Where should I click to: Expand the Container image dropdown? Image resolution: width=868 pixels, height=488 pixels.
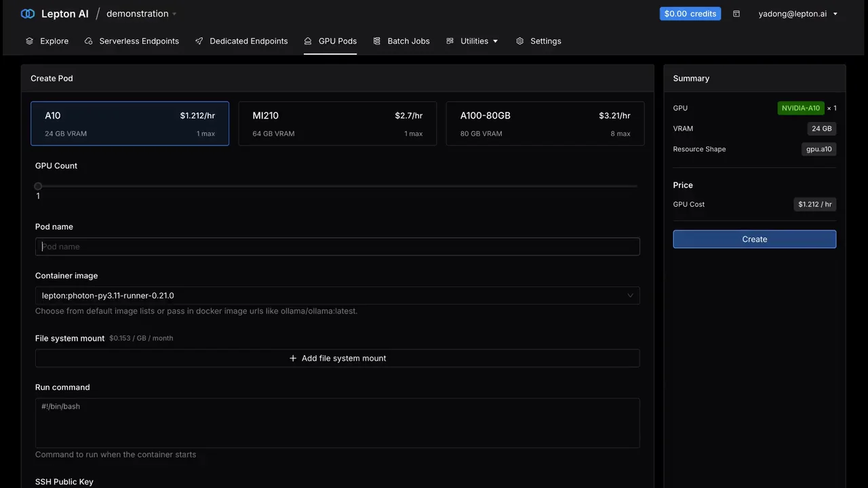pos(337,296)
